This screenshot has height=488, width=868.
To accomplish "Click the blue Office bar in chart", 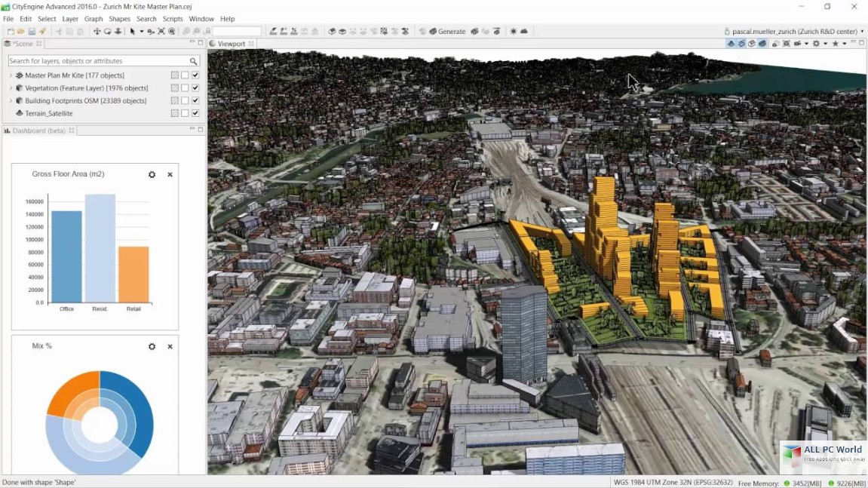I will (x=66, y=257).
